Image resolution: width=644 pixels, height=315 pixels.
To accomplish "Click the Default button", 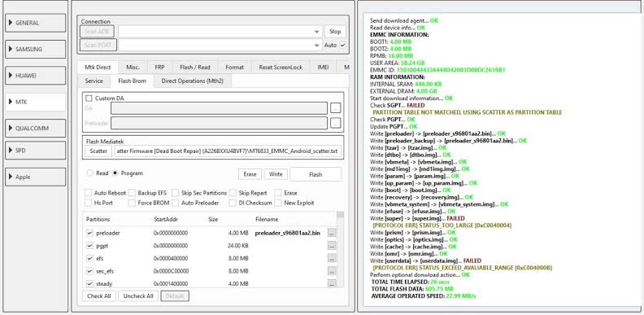I will click(x=175, y=296).
